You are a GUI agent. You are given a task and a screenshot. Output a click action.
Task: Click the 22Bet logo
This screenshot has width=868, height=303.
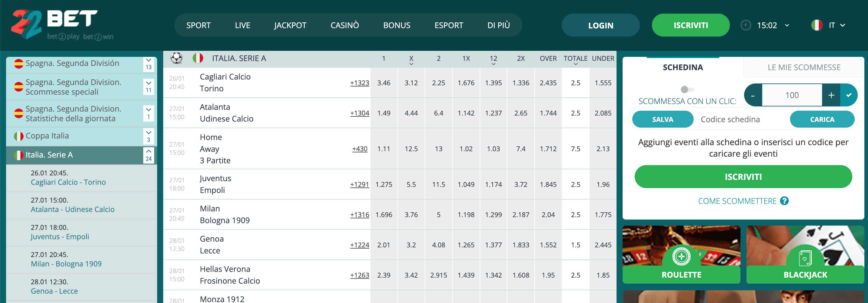[54, 24]
